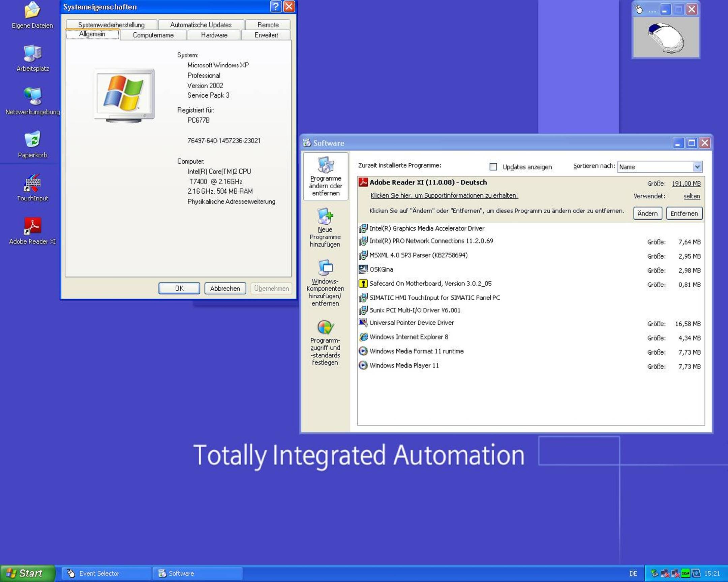Viewport: 728px width, 582px height.
Task: Click OK in Systemeigenschaften
Action: click(x=179, y=288)
